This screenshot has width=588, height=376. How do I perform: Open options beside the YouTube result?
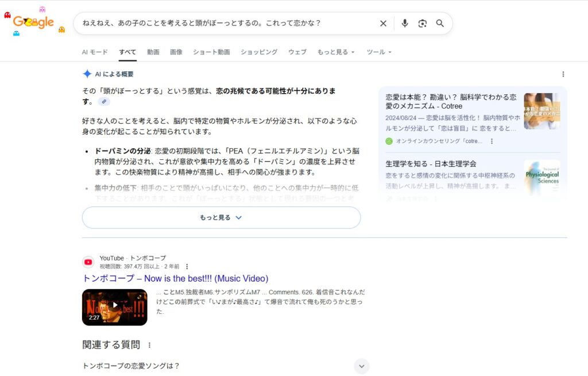[187, 267]
